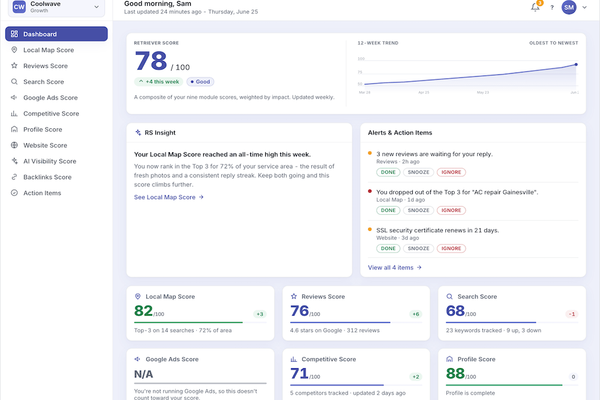
Task: Click the Profile Score house icon in sidebar
Action: point(14,129)
